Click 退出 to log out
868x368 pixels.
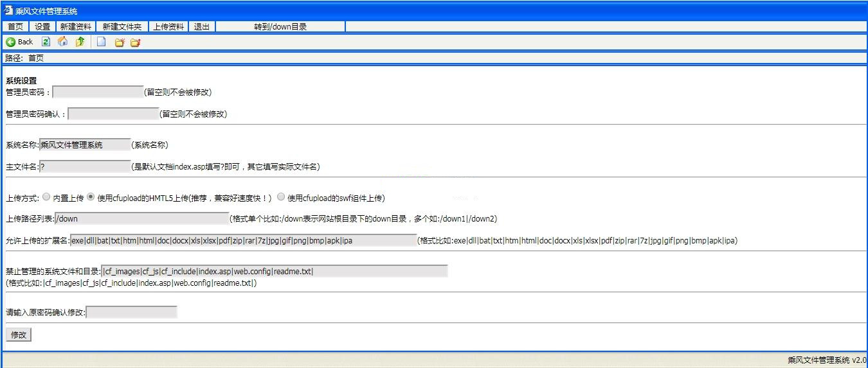tap(202, 26)
